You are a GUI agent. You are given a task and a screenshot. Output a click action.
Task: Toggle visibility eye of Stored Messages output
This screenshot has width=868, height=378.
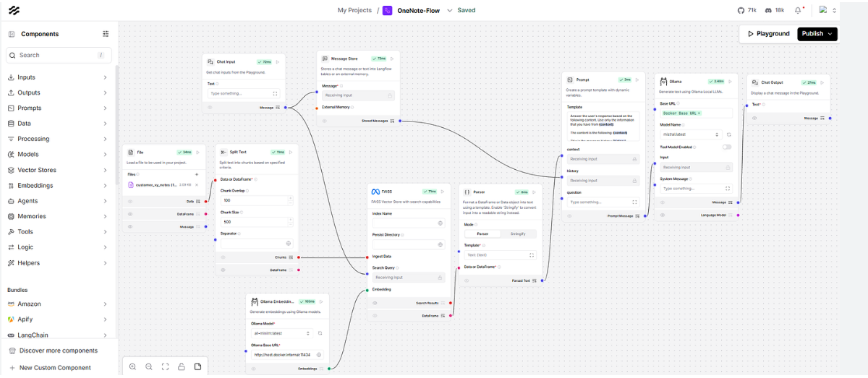click(325, 121)
